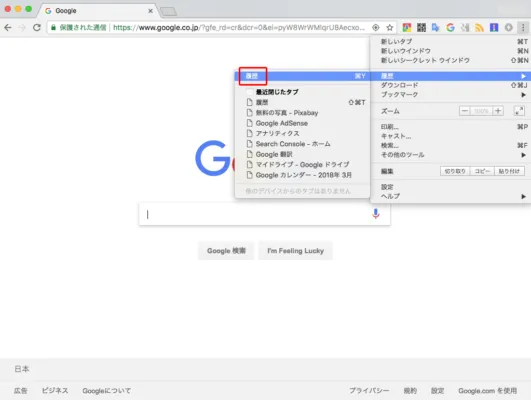Open Search Console - ホーム entry
531x400 pixels.
pyautogui.click(x=302, y=144)
